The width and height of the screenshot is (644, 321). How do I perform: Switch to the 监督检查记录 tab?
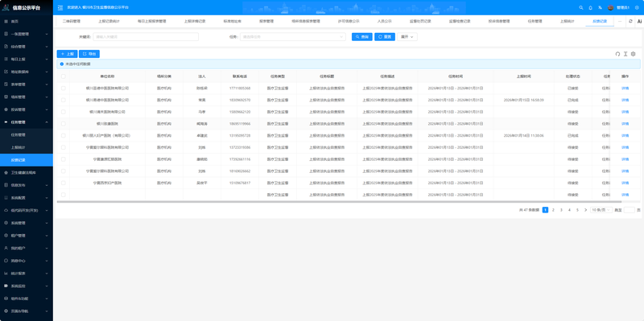point(460,21)
